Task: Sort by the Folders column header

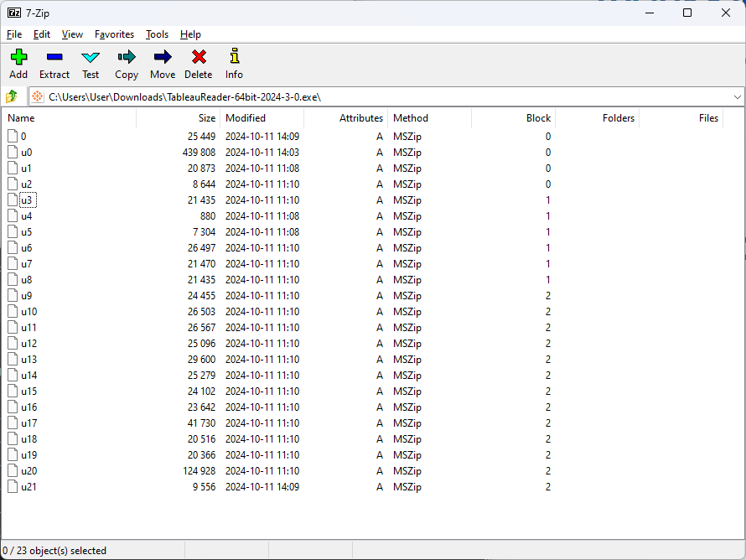Action: point(597,118)
